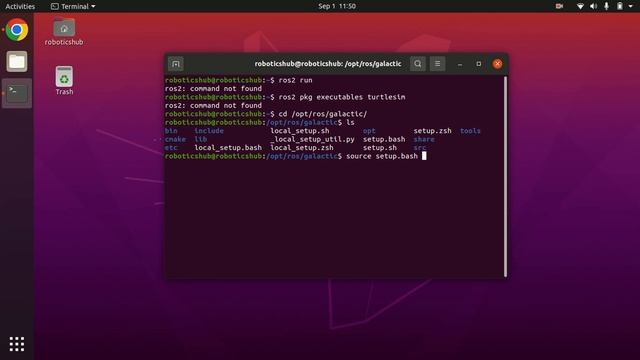
Task: Click 'setup.bash' in the ls output
Action: tap(384, 139)
